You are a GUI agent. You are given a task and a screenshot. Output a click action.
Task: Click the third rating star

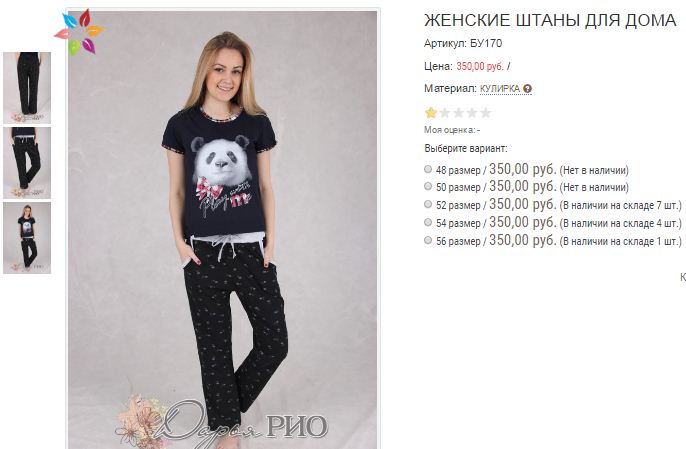pyautogui.click(x=458, y=113)
